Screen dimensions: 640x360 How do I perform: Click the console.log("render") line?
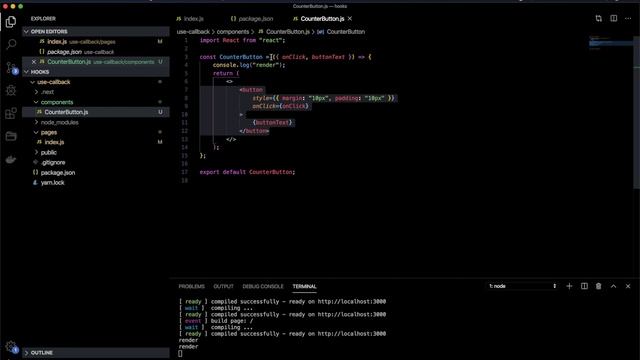tap(249, 65)
